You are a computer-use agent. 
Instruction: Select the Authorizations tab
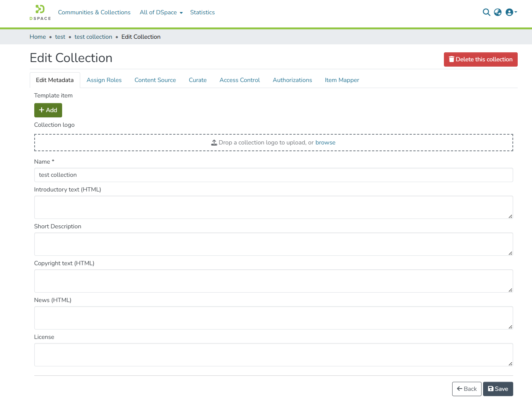click(x=292, y=80)
